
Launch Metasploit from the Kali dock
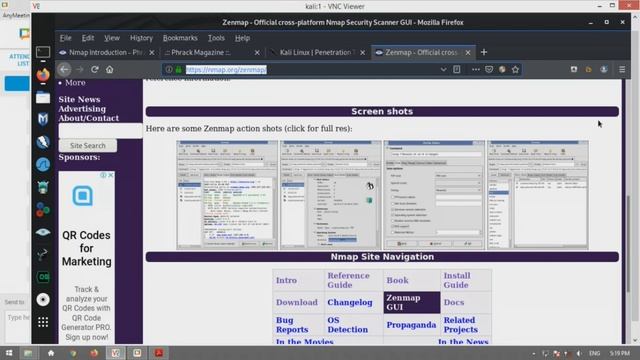click(x=43, y=119)
